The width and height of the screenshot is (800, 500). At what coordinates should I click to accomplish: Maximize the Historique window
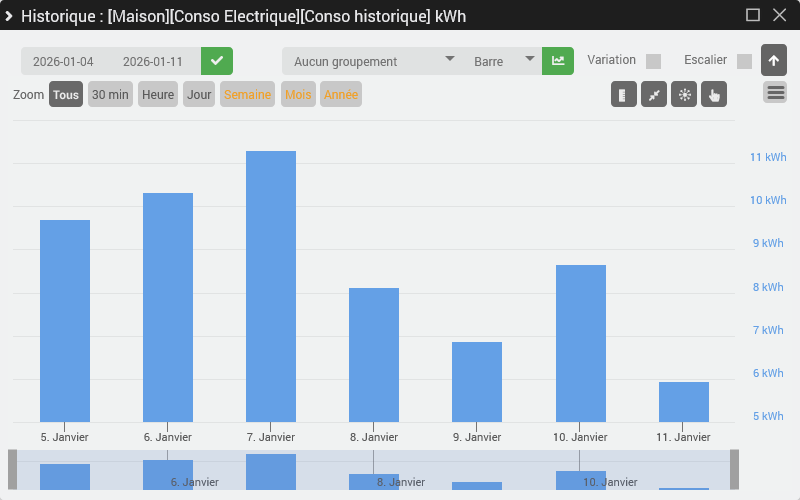753,15
